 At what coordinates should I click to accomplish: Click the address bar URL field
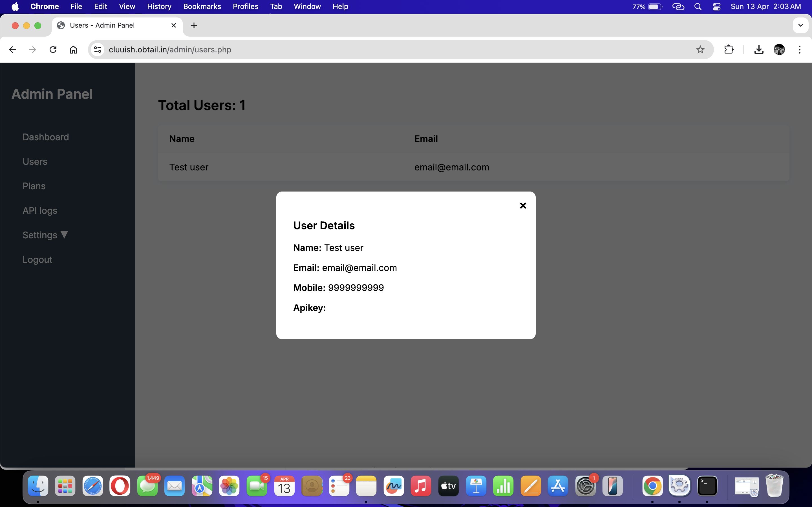[x=369, y=50]
